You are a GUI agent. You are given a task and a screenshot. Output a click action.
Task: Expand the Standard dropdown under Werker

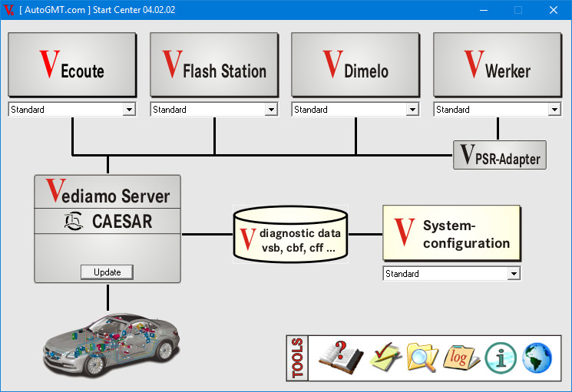554,109
